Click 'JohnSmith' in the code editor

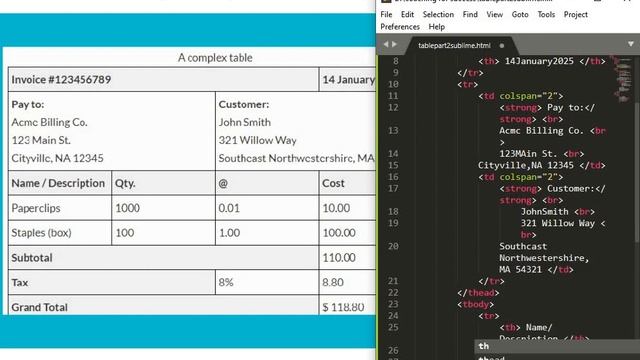coord(544,211)
